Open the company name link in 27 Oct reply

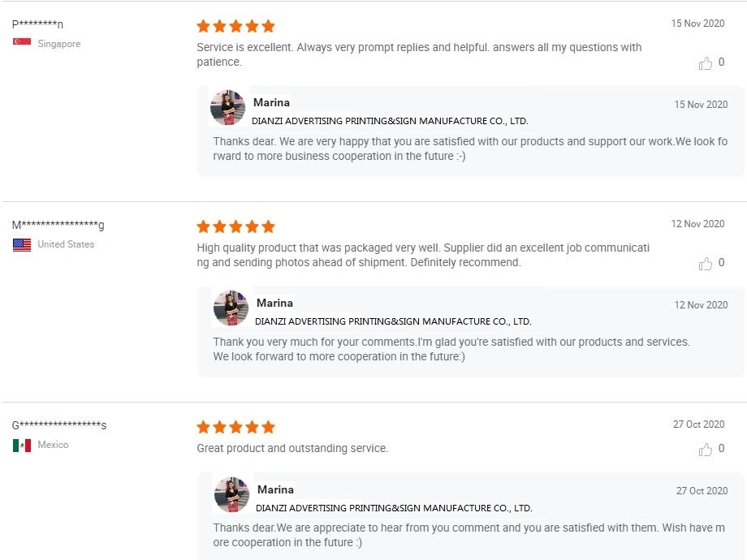[394, 508]
